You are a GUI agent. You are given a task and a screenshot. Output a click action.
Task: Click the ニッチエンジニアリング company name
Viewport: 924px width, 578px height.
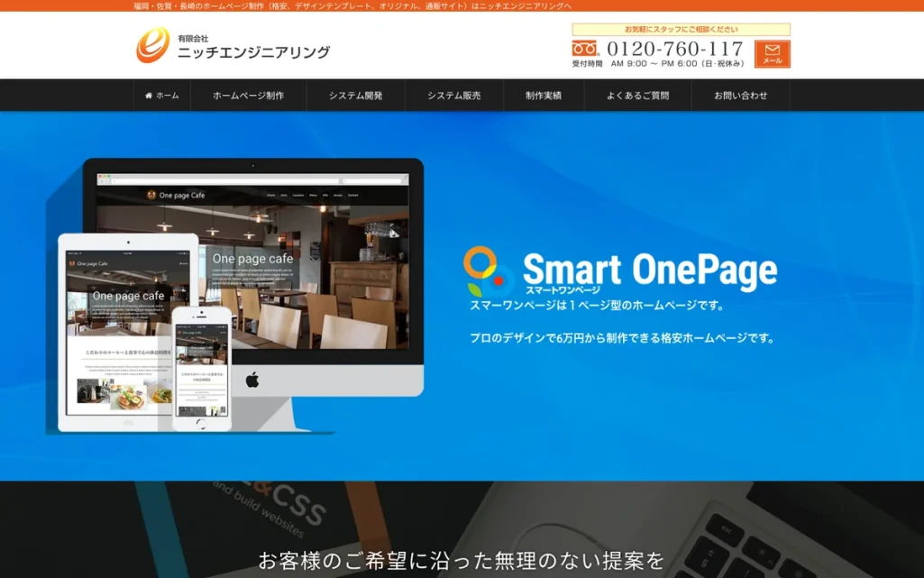tap(254, 52)
